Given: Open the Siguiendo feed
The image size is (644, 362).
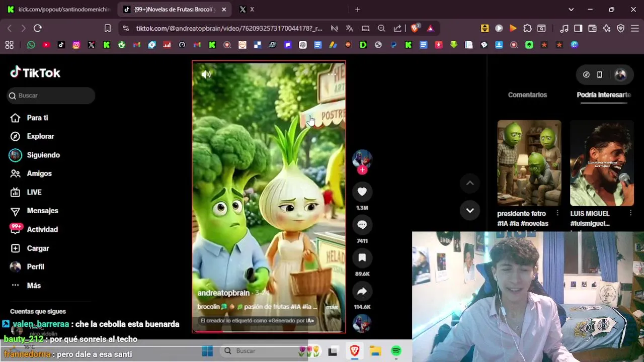Looking at the screenshot, I should pyautogui.click(x=43, y=155).
